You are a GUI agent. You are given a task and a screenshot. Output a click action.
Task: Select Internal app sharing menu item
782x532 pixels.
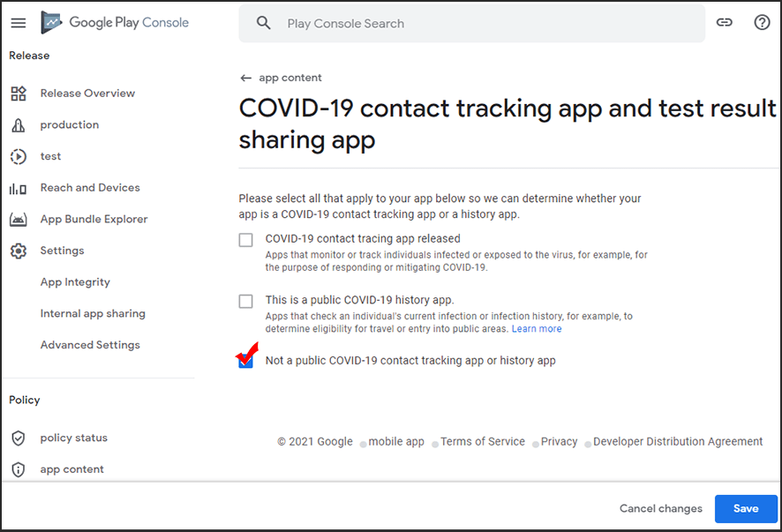pyautogui.click(x=93, y=314)
